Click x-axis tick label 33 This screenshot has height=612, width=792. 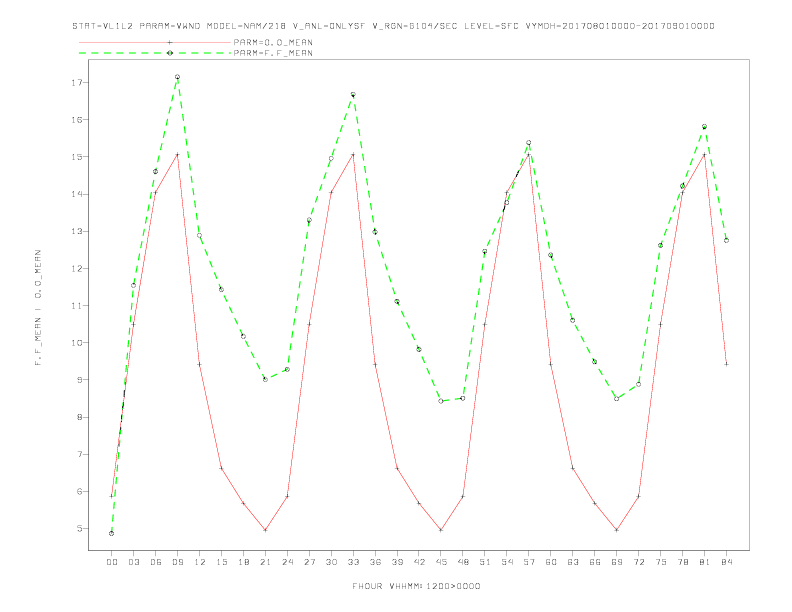pos(353,562)
